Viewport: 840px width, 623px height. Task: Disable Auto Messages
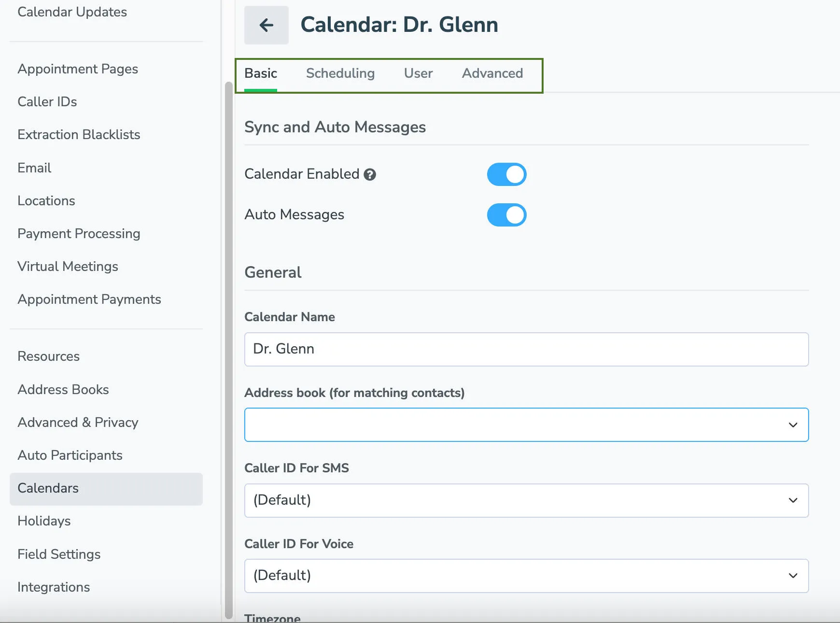point(506,215)
